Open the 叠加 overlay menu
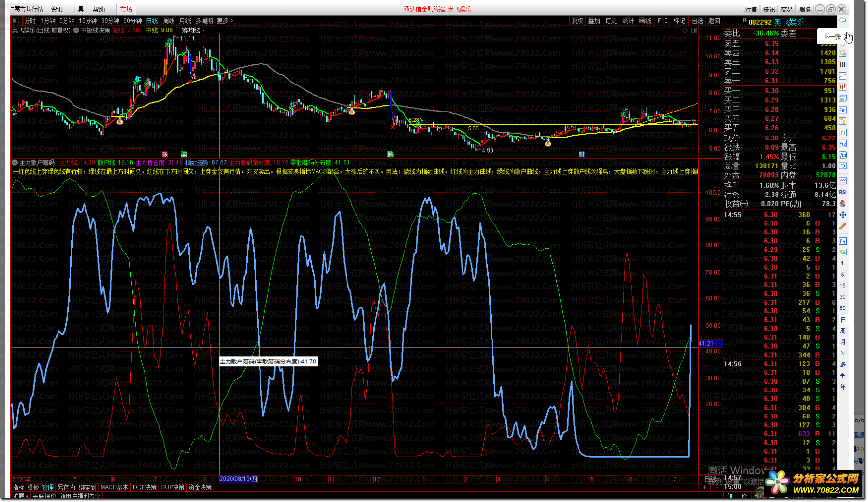The height and width of the screenshot is (502, 868). (594, 21)
